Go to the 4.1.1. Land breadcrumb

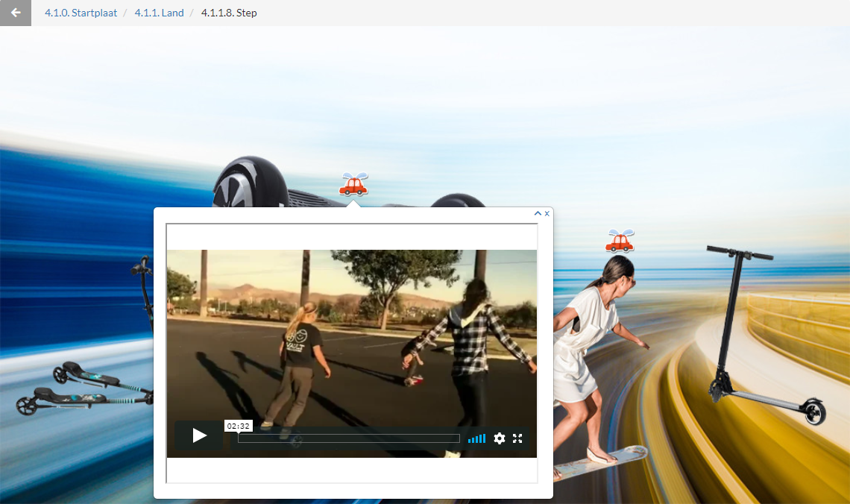(x=159, y=13)
